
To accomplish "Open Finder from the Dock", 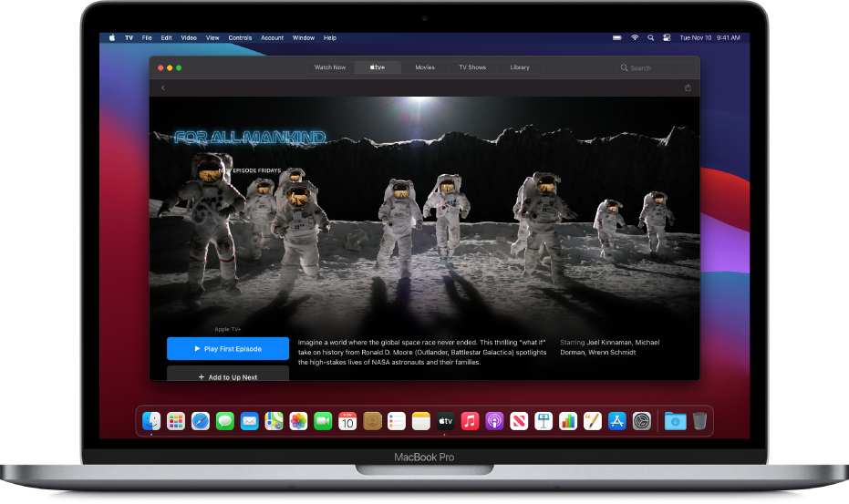I will 151,421.
